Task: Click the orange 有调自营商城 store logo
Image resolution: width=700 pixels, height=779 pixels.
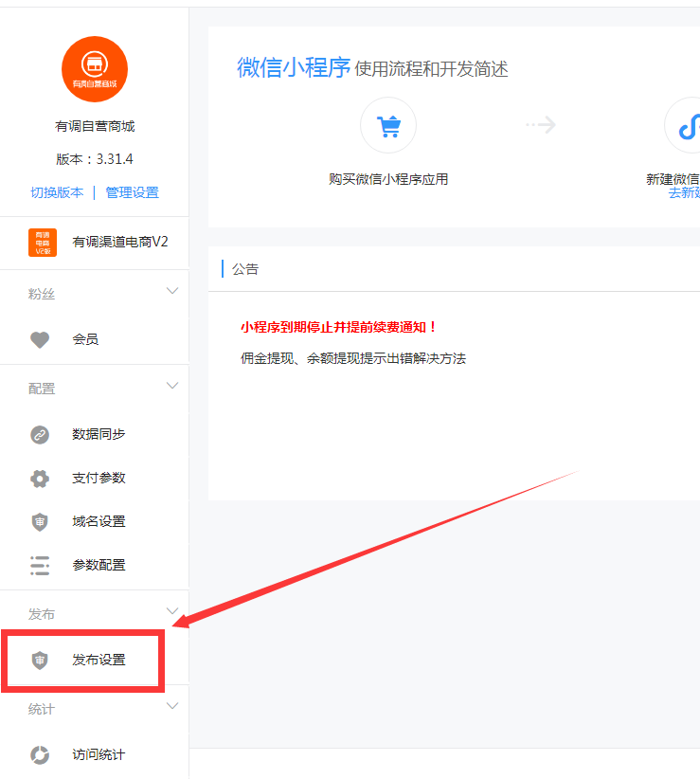Action: point(95,69)
